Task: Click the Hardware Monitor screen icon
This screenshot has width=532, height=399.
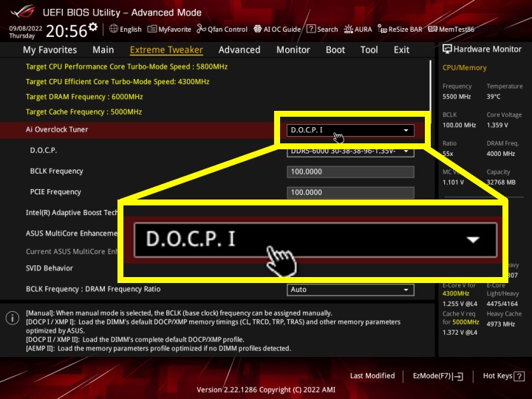Action: (x=447, y=49)
